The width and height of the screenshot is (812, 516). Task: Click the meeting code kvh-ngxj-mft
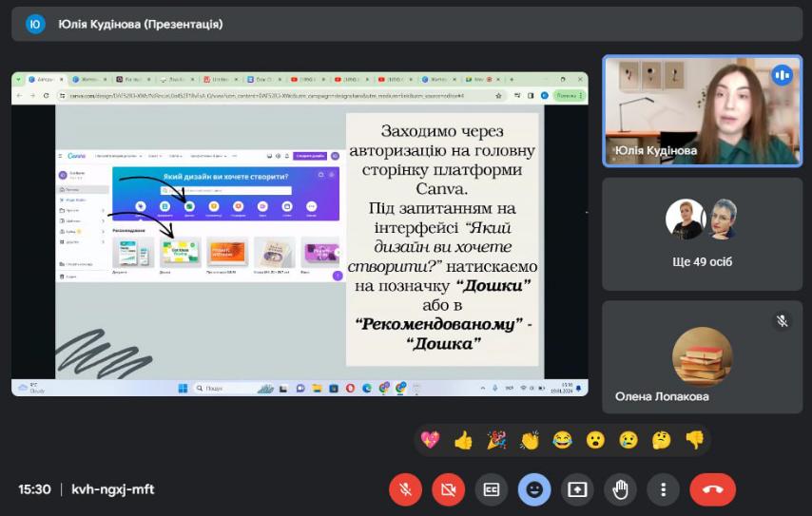113,489
